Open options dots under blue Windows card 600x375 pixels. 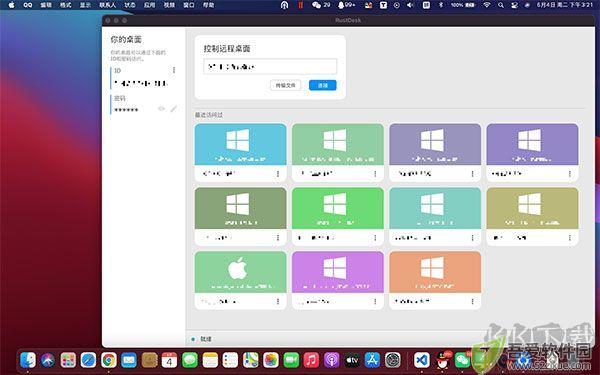[x=278, y=174]
